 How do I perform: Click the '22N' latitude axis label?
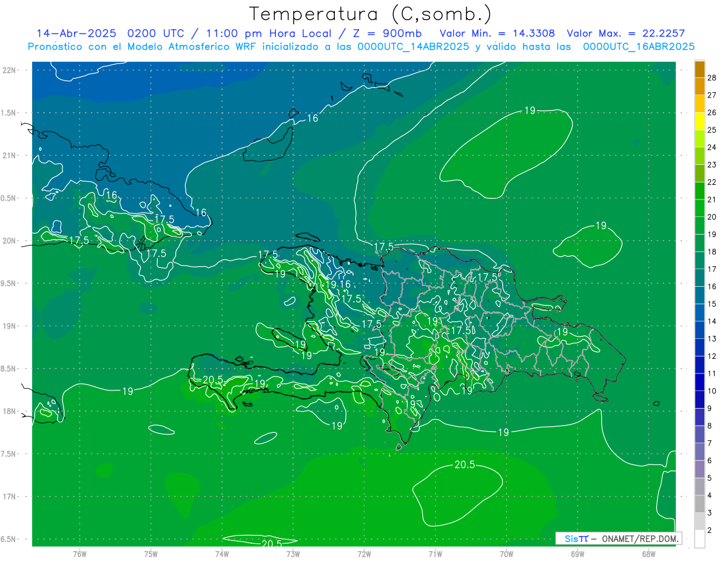(9, 70)
